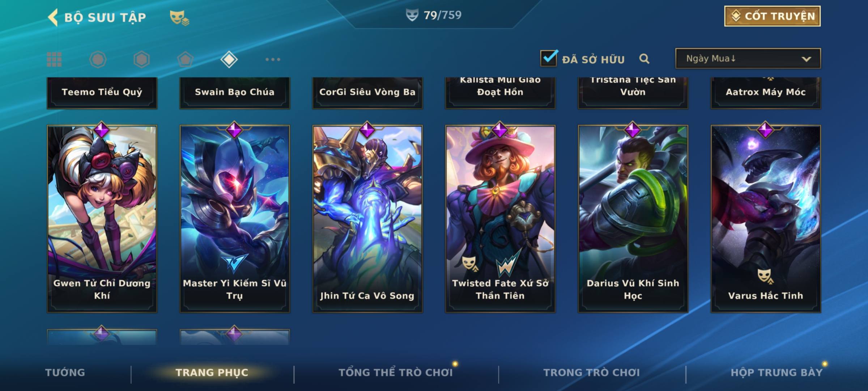Click the Cốt Truyện button
This screenshot has height=391, width=868.
[772, 16]
